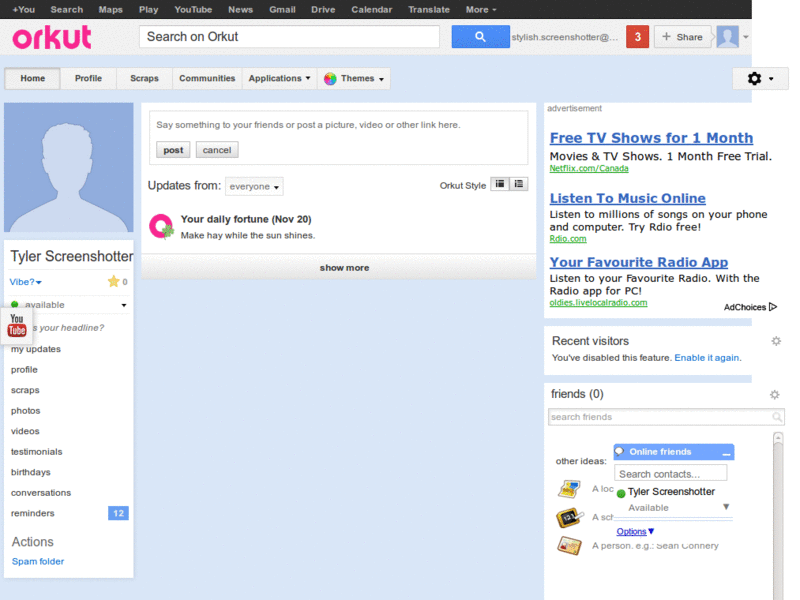
Task: Click the daily fortune pink circle icon
Action: click(x=161, y=227)
